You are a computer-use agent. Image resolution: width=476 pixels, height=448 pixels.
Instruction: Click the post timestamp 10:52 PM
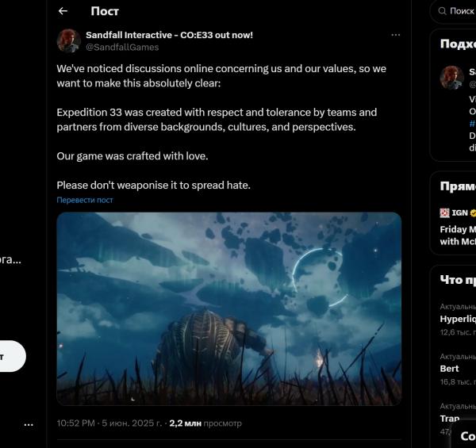[x=76, y=423]
